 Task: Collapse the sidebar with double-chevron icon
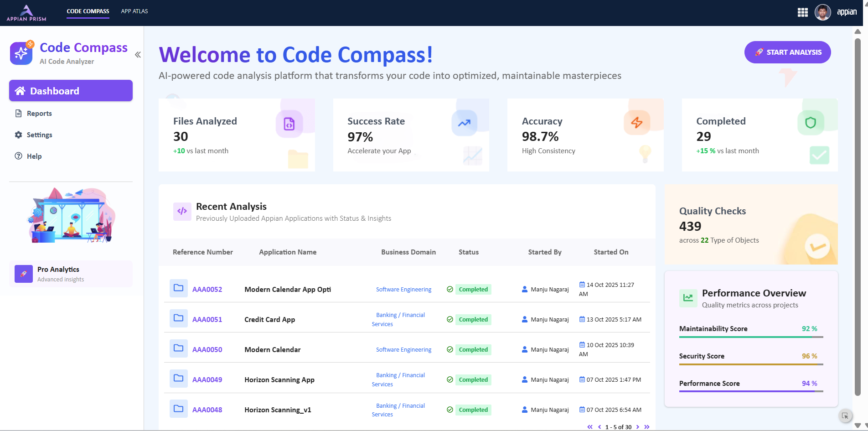click(x=138, y=55)
